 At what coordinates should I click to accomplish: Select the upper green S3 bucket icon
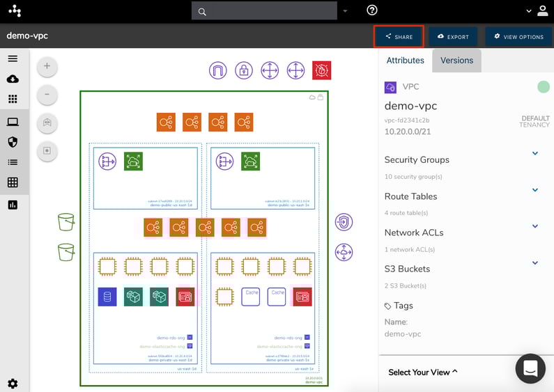[66, 222]
